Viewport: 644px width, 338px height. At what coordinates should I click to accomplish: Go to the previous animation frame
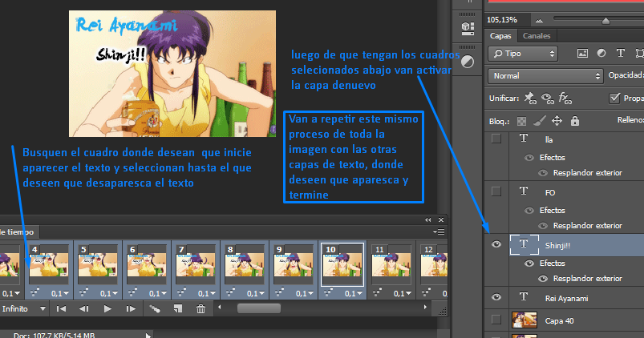pos(84,308)
